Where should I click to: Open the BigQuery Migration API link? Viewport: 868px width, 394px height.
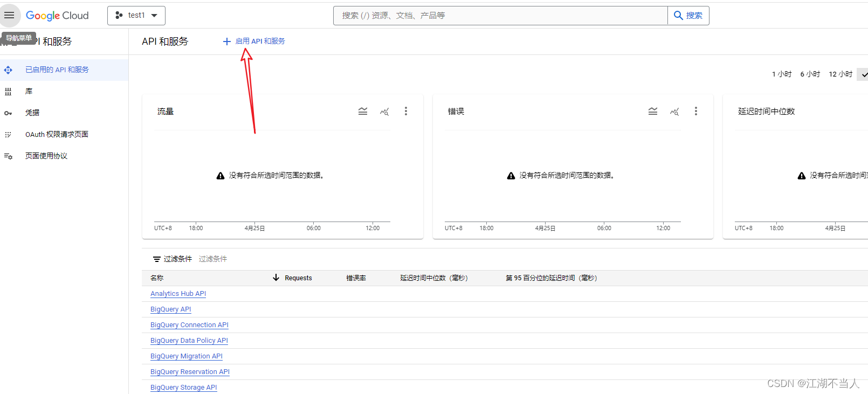187,356
